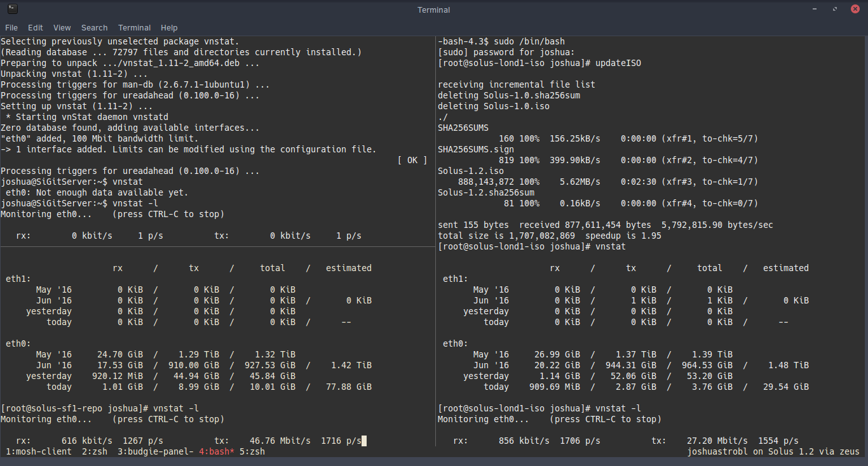
Task: Click status text 'joshuastrobl on Solus 1.2 via zeus'
Action: click(x=773, y=451)
